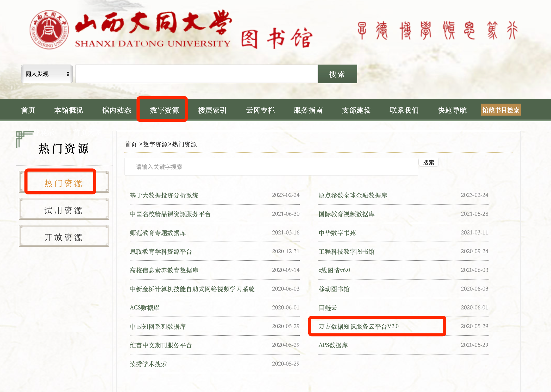Open 中华数字书苑 link
Screen dimensions: 551x392
(x=337, y=233)
